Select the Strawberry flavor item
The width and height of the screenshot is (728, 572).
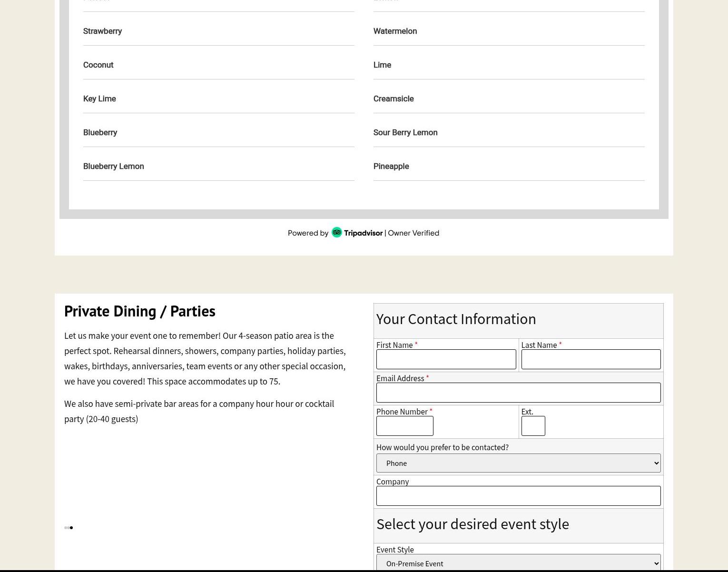pyautogui.click(x=102, y=31)
